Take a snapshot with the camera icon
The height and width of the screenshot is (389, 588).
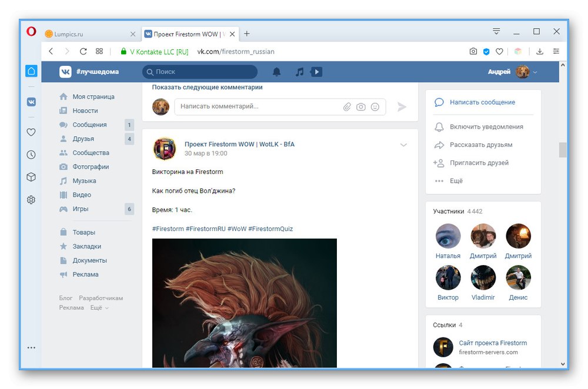click(x=473, y=51)
